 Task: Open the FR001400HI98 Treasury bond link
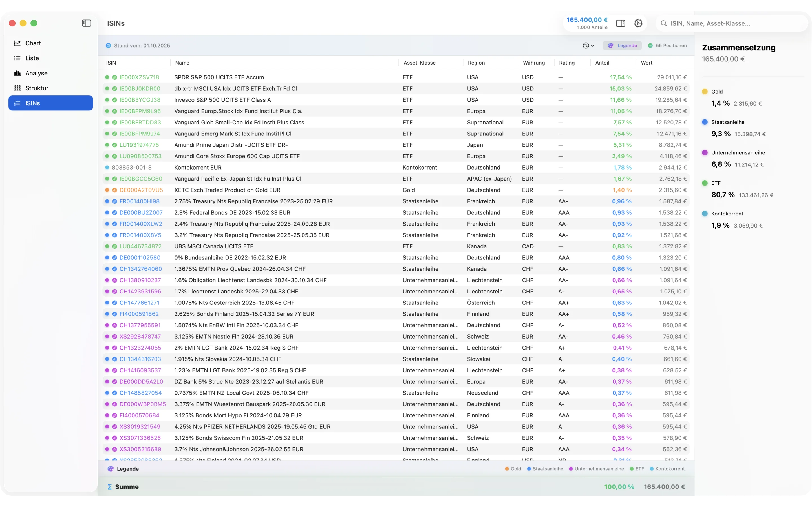[x=140, y=201]
